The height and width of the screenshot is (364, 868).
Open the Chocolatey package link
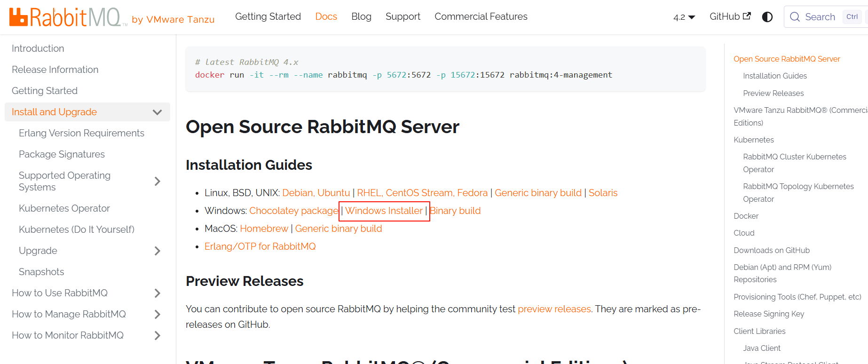tap(293, 211)
